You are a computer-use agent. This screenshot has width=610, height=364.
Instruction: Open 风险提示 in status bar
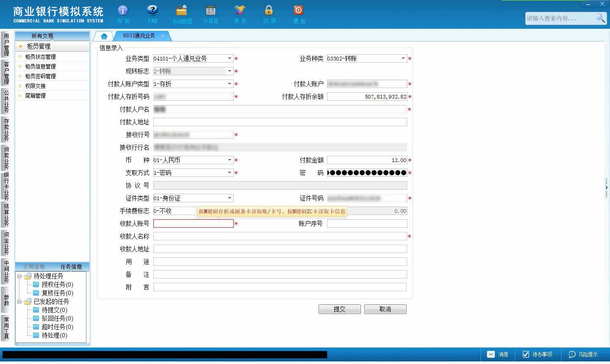tap(583, 354)
